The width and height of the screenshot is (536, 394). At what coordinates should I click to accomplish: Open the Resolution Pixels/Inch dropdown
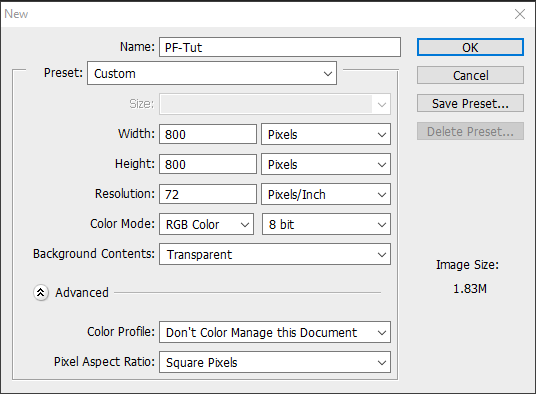tap(326, 194)
